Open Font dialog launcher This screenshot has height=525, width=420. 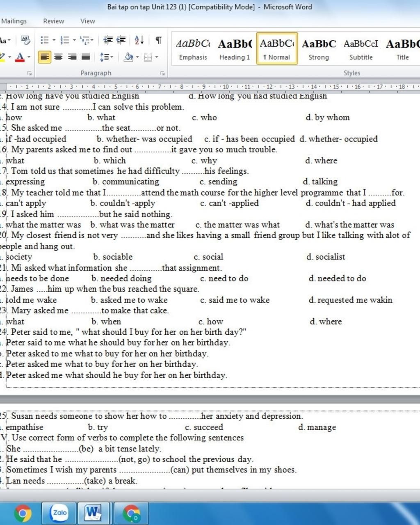pyautogui.click(x=30, y=73)
